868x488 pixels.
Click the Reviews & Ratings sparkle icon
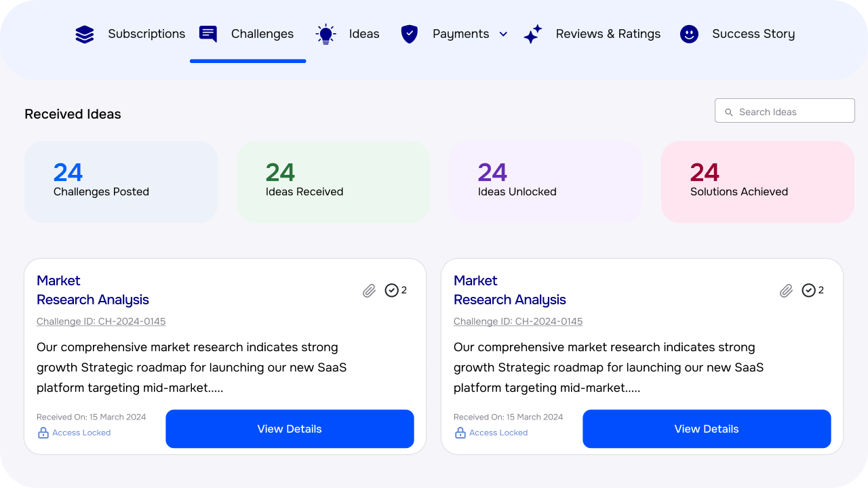point(533,34)
